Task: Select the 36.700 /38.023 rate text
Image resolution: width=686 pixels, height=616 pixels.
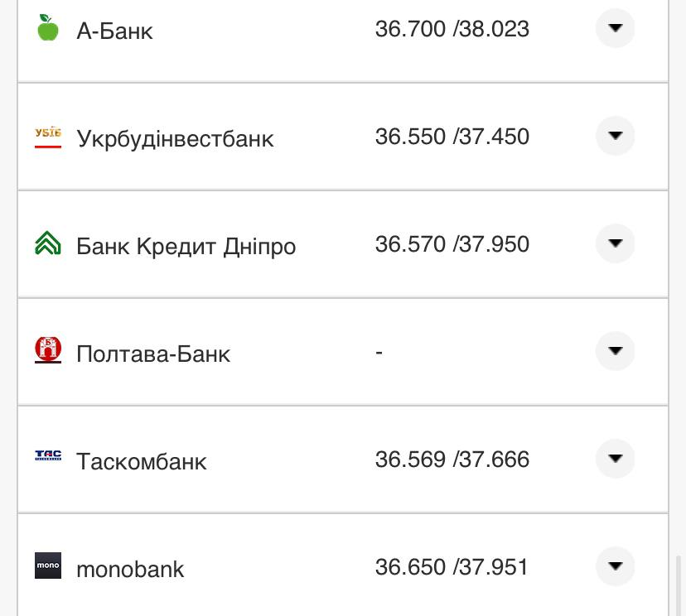Action: (452, 28)
